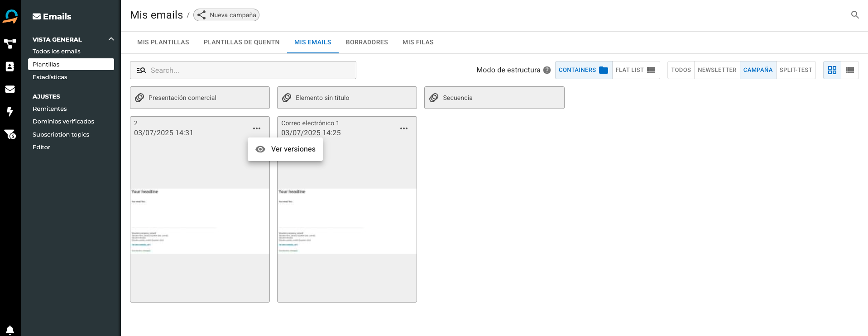The image size is (868, 336).
Task: Click the Mis emails page title
Action: [x=157, y=15]
